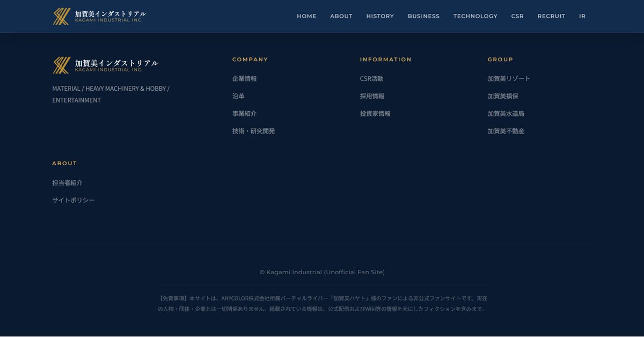This screenshot has height=337, width=644.
Task: Click the Kagami Industrial header logo
Action: [x=99, y=16]
